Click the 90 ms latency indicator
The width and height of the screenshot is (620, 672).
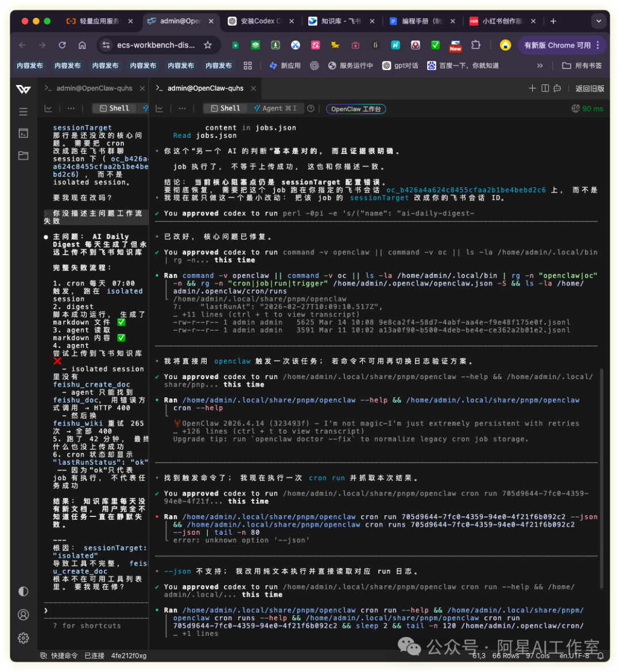point(587,109)
